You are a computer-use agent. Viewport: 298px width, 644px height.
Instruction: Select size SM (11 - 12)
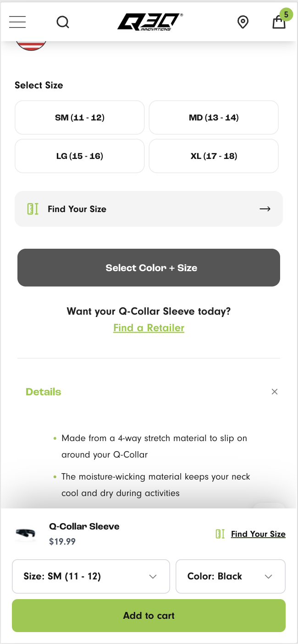click(x=79, y=117)
